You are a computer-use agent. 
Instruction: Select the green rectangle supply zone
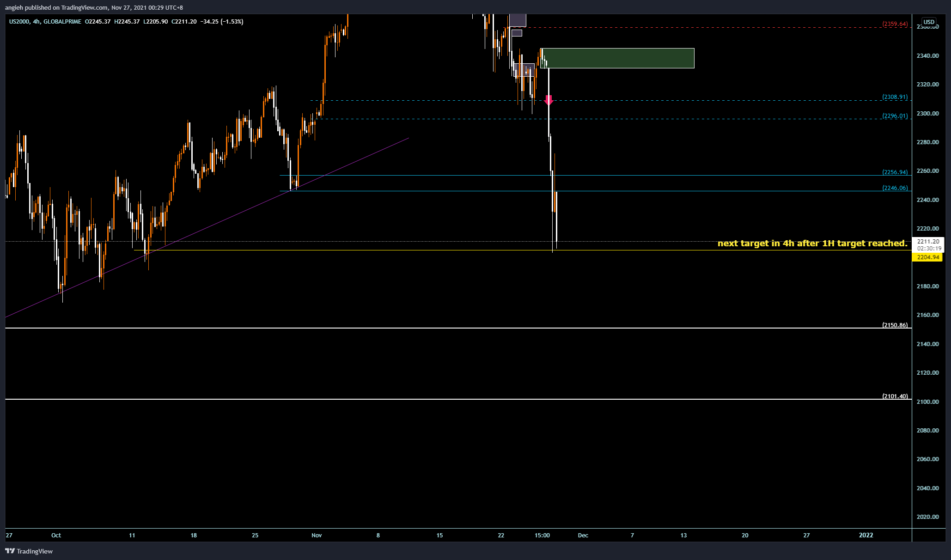[x=617, y=58]
